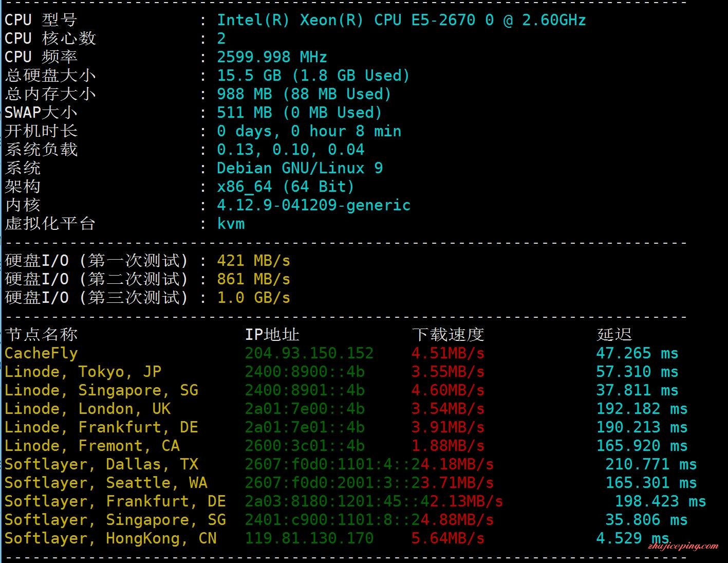Click the 'Softlayer, Singapore, SG' node name
This screenshot has height=563, width=728.
click(115, 520)
